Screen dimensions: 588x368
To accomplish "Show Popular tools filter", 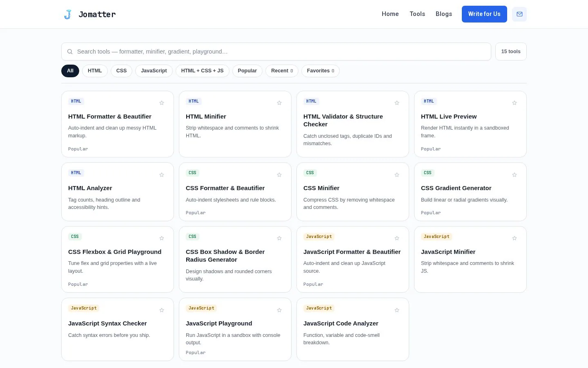I will (247, 71).
